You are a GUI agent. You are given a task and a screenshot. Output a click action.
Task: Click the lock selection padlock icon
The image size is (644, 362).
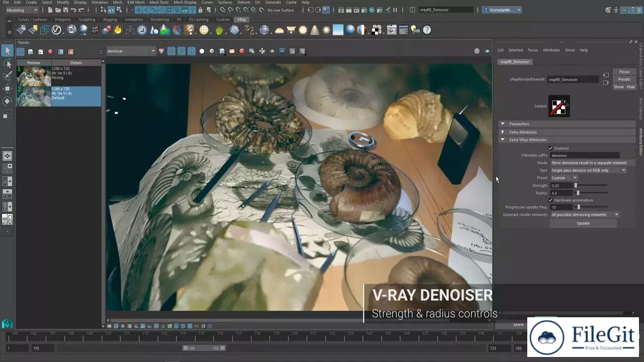(x=200, y=10)
